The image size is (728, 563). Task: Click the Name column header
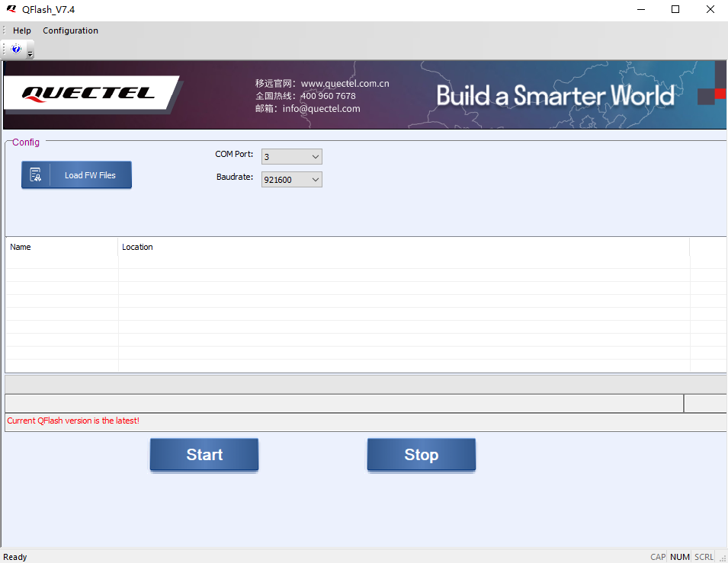(x=62, y=247)
